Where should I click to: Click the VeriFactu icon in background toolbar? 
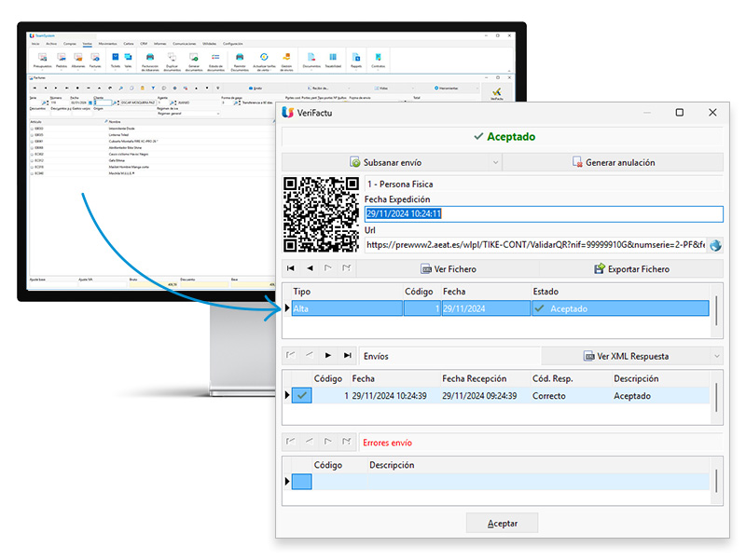pos(496,93)
